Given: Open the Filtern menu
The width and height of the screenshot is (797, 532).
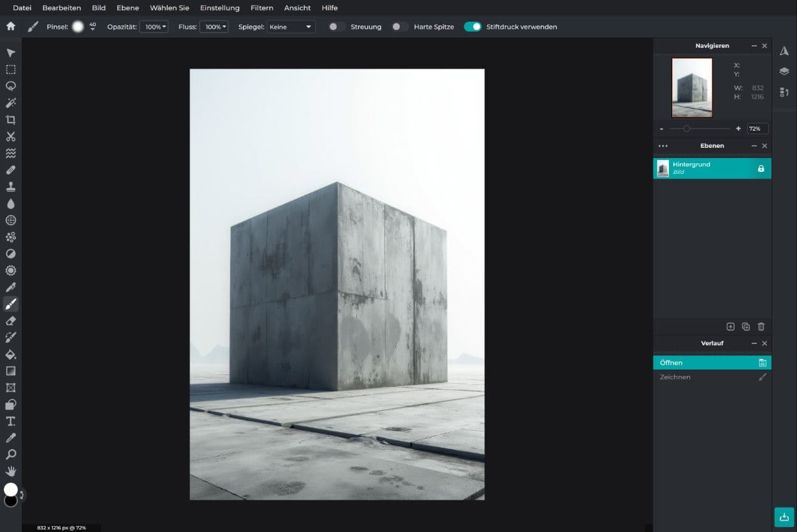Looking at the screenshot, I should (x=261, y=8).
